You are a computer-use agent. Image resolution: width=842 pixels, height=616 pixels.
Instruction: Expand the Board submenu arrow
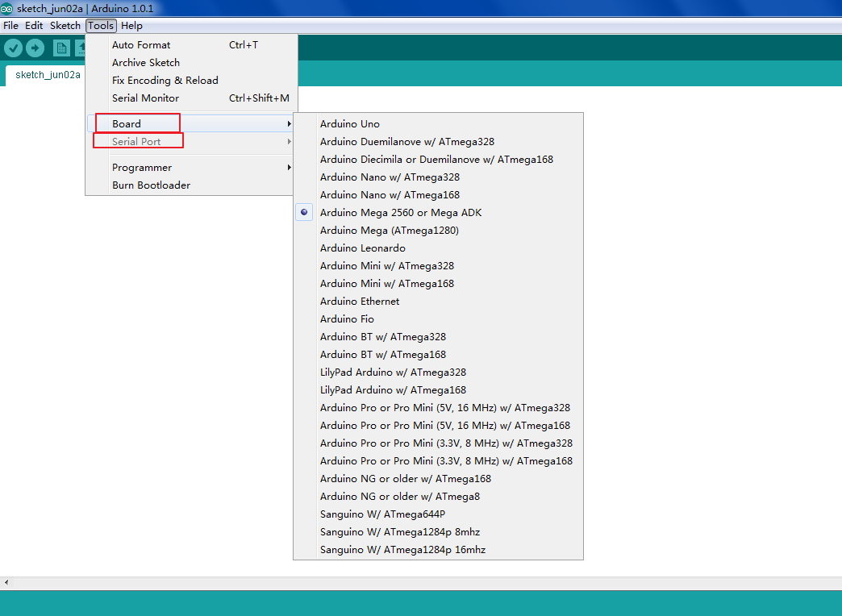289,124
